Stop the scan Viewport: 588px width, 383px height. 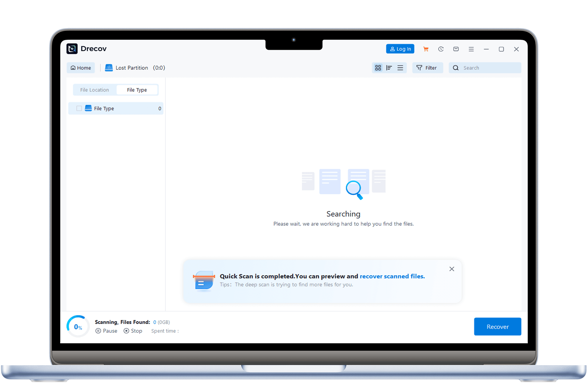click(133, 331)
